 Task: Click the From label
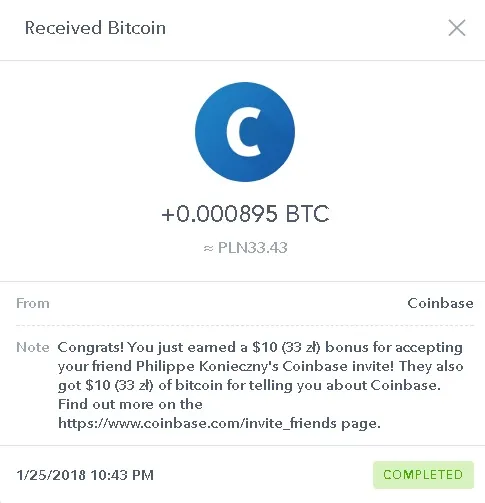(x=33, y=303)
